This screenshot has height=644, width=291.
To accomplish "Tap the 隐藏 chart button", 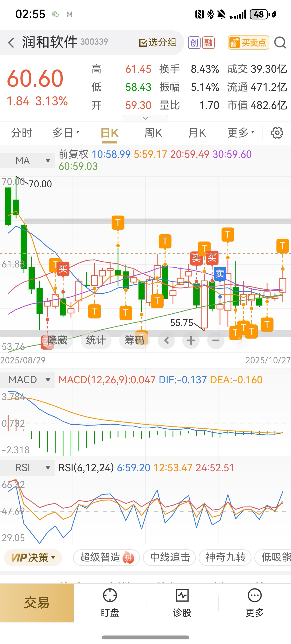I will point(57,340).
